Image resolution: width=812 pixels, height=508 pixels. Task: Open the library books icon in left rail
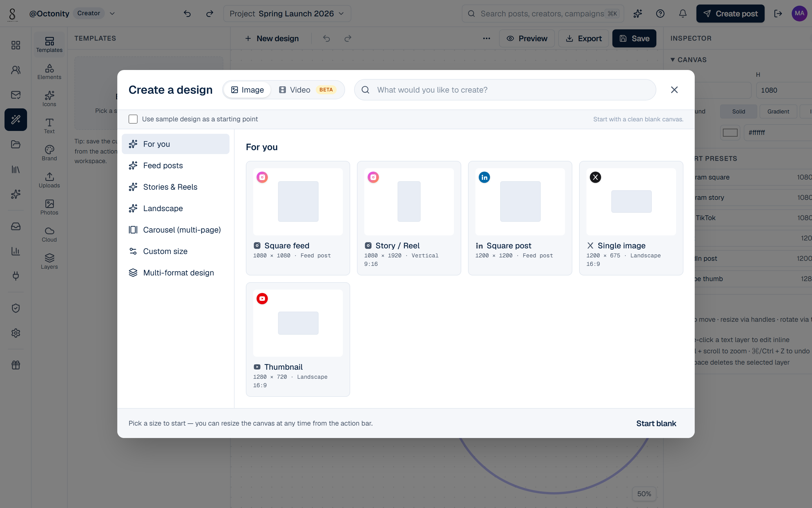(16, 169)
